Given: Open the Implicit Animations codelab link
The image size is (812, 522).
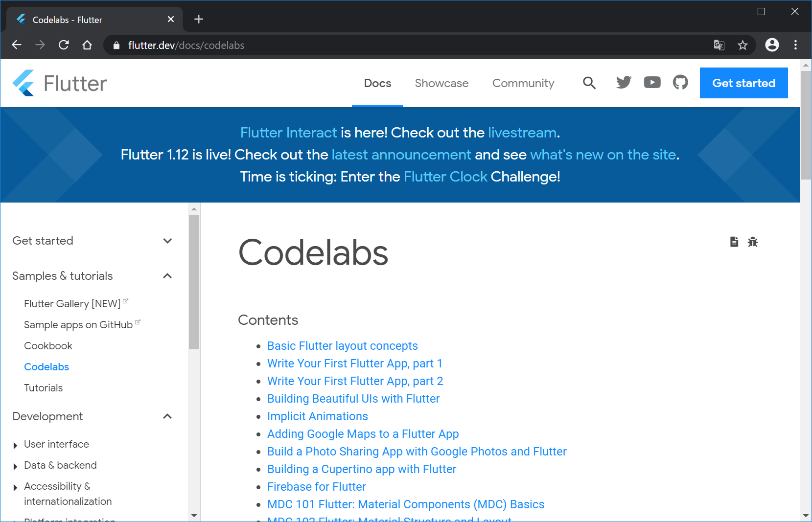Looking at the screenshot, I should pyautogui.click(x=317, y=416).
